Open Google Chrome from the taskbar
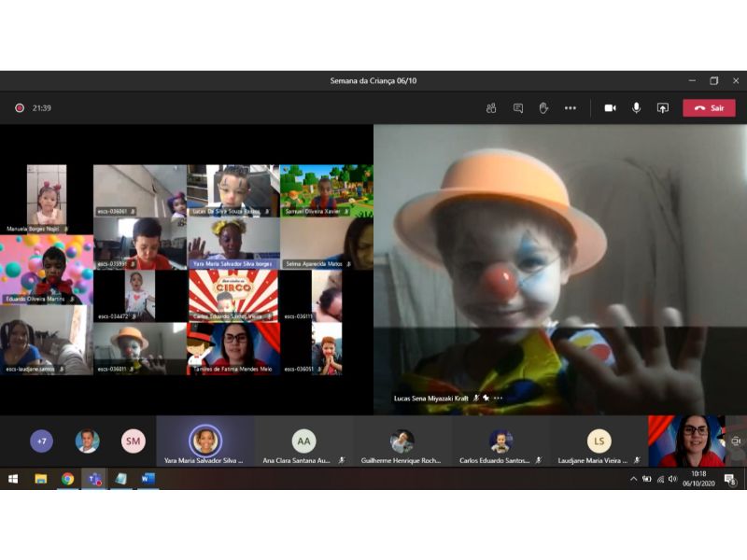Viewport: 747px width, 560px height. coord(67,479)
